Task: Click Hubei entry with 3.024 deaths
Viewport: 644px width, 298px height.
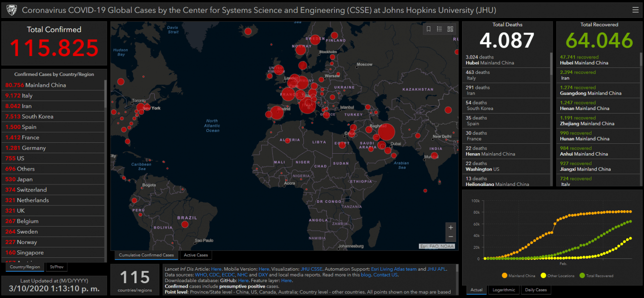Action: coord(507,60)
